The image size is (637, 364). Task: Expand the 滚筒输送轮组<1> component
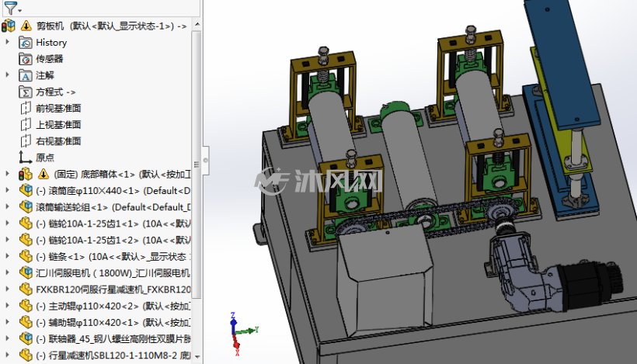click(x=7, y=206)
